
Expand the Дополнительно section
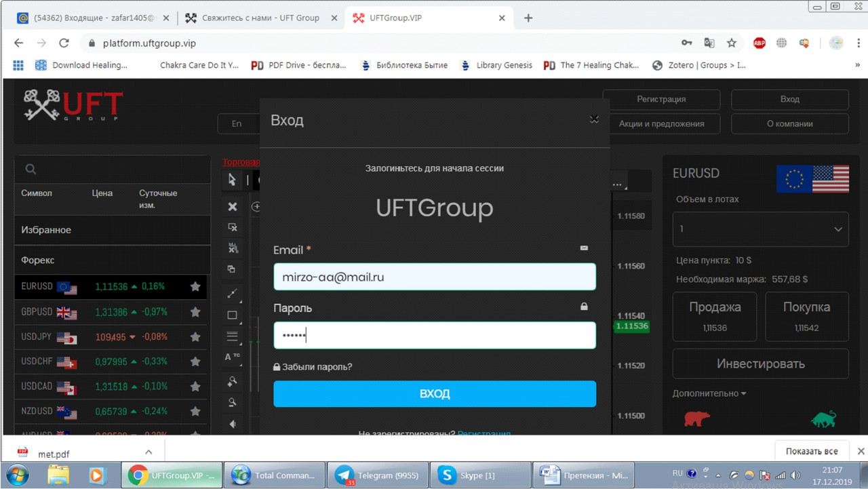(709, 393)
